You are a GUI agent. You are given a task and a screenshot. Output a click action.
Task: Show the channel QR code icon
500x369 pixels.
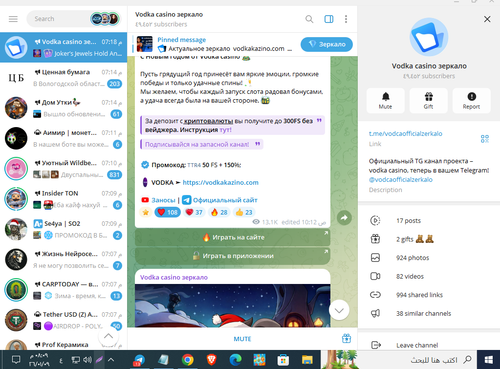pyautogui.click(x=485, y=139)
